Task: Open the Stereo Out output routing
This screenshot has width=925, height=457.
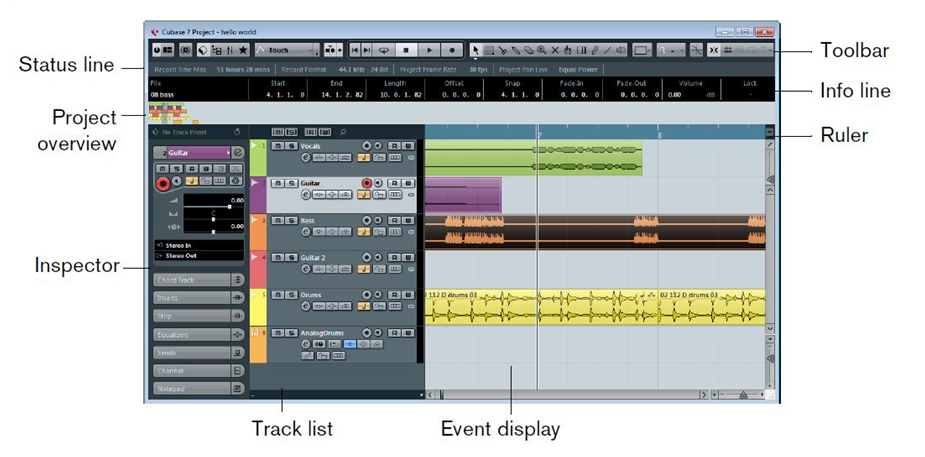Action: coord(199,256)
